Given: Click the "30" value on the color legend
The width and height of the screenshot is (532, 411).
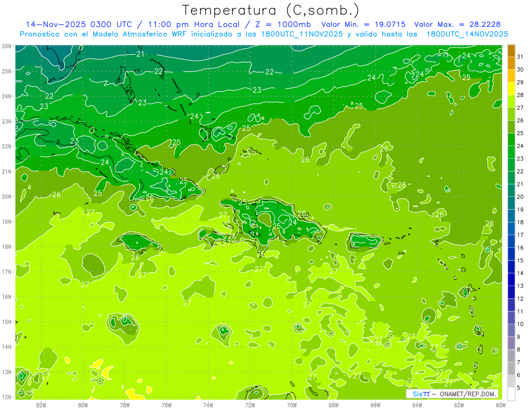Looking at the screenshot, I should point(520,69).
